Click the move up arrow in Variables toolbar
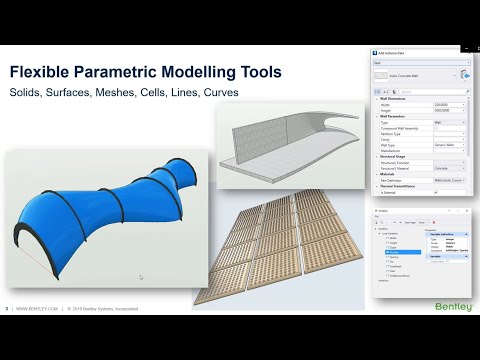 pyautogui.click(x=394, y=222)
